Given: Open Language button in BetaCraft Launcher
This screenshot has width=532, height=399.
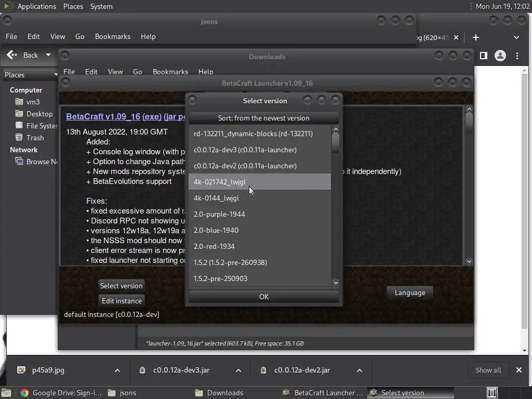Looking at the screenshot, I should 410,292.
